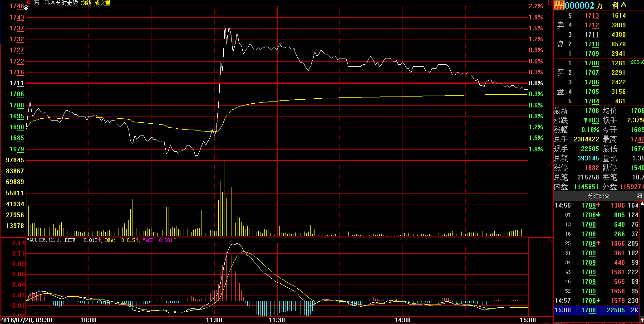Click the 14:00 time axis marker
Screen dimensions: 644x324
(x=403, y=320)
